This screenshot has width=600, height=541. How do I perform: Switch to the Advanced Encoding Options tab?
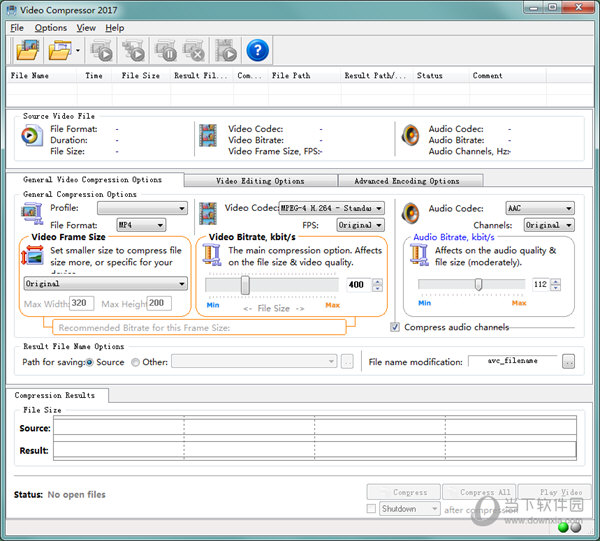click(x=410, y=181)
